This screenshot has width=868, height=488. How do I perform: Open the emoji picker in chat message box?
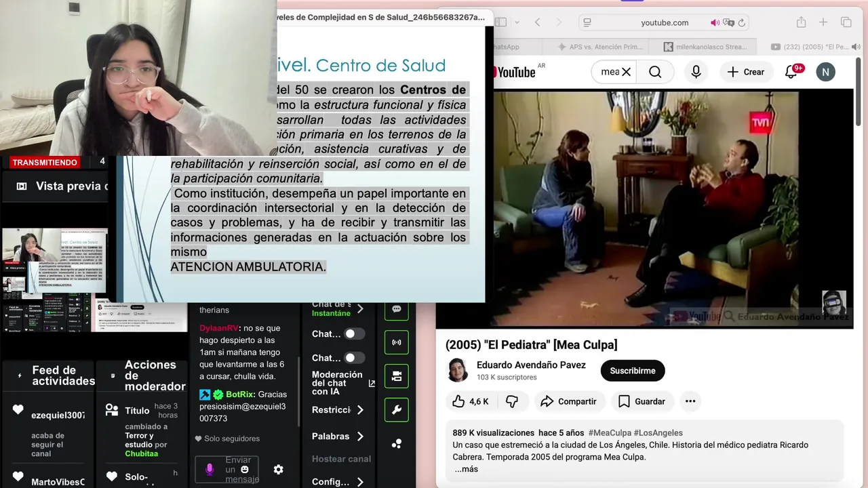click(x=245, y=469)
